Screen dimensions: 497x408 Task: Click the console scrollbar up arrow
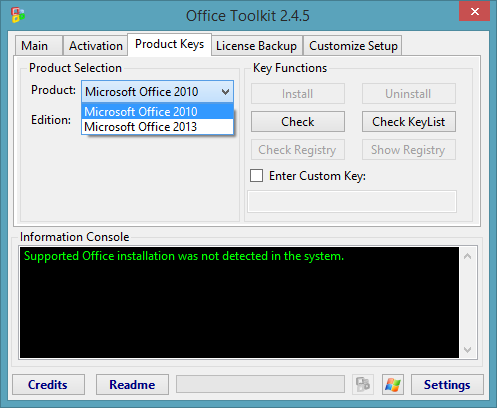coord(468,256)
